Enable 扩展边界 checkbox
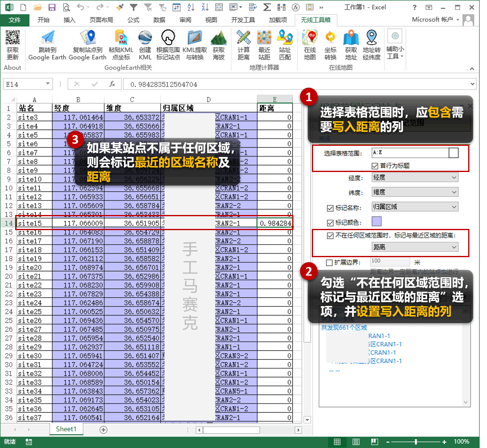The height and width of the screenshot is (448, 487). click(x=329, y=263)
